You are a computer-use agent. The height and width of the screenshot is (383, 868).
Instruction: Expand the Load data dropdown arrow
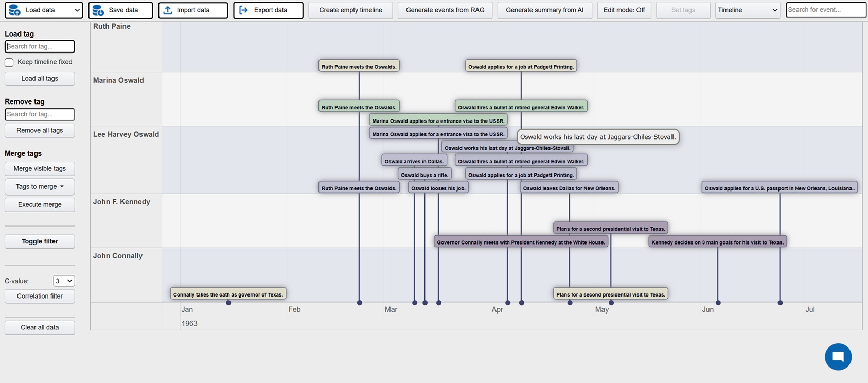(x=77, y=10)
